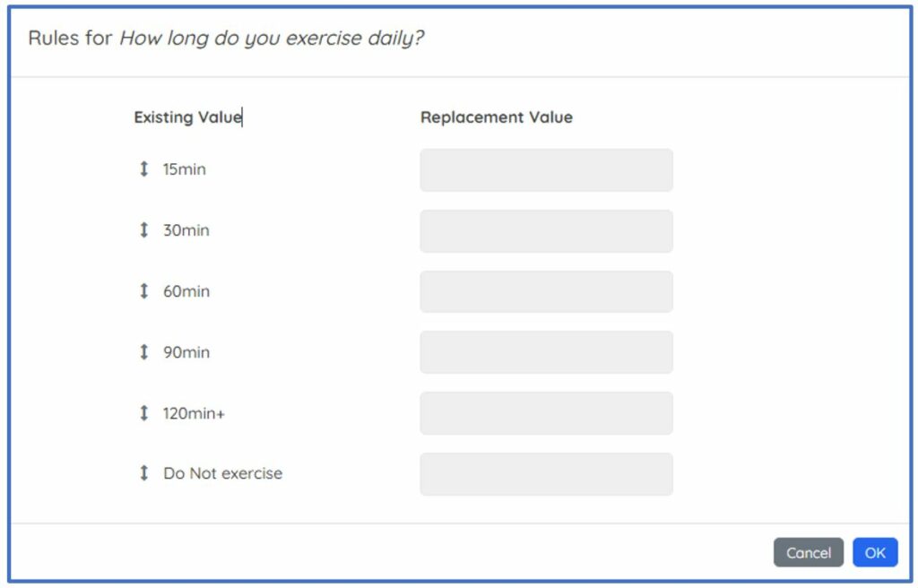This screenshot has width=918, height=588.
Task: Select the 120min+ existing value label
Action: (x=194, y=413)
